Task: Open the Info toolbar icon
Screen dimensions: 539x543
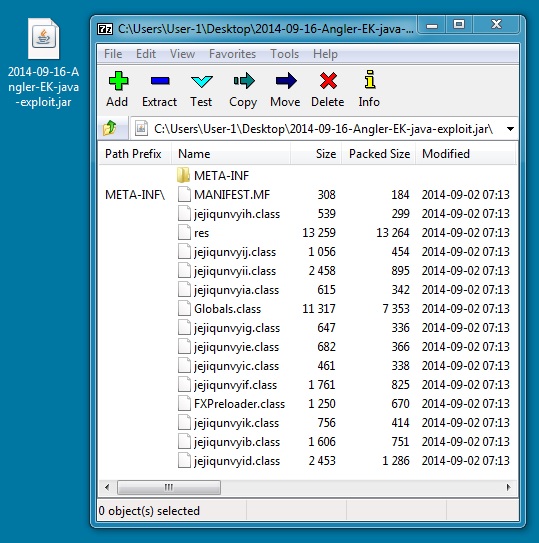Action: click(370, 79)
